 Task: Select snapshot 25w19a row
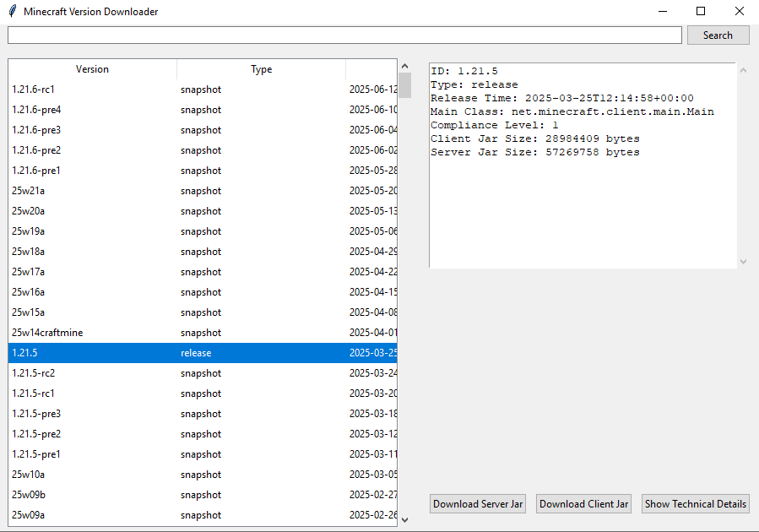tap(203, 231)
